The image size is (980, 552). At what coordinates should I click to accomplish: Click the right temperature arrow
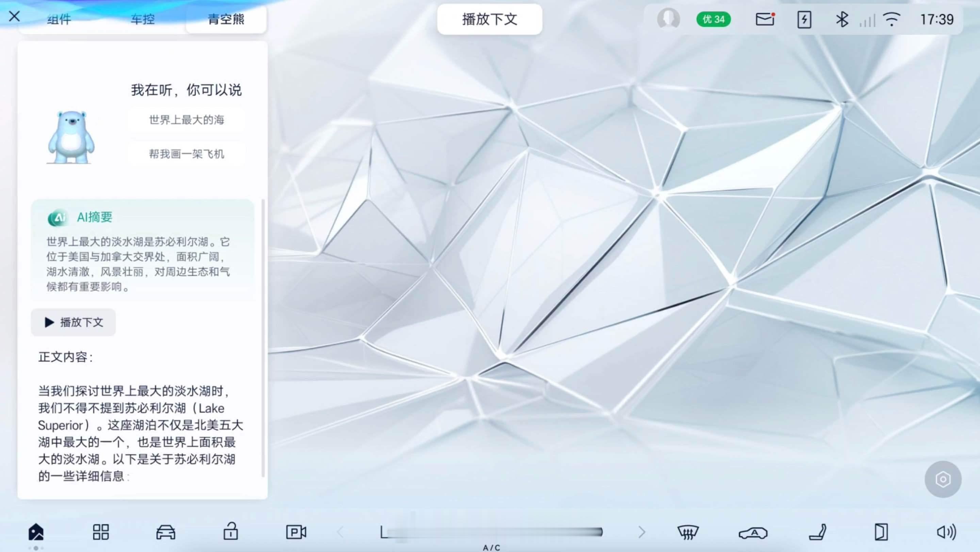pyautogui.click(x=641, y=532)
